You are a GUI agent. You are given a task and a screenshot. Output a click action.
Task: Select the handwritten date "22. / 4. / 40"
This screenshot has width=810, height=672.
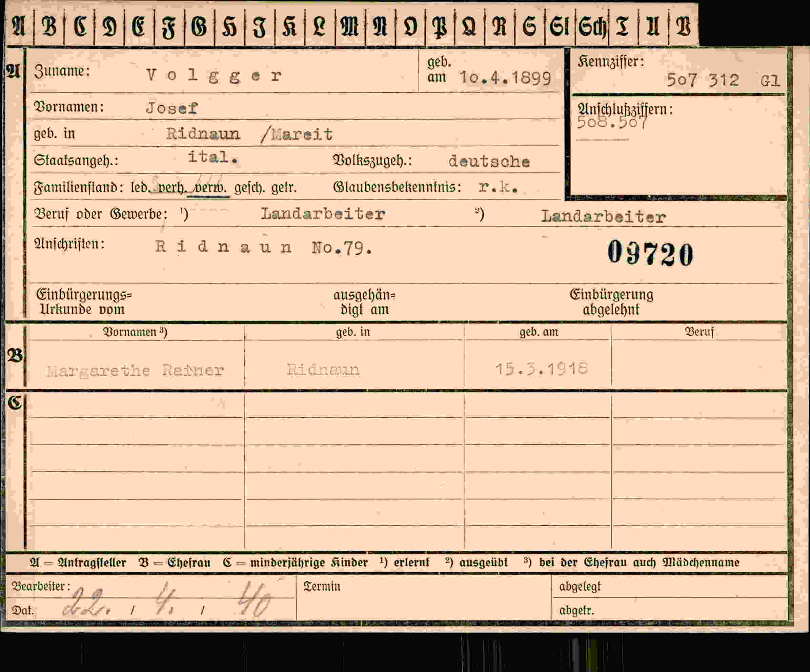[x=167, y=601]
